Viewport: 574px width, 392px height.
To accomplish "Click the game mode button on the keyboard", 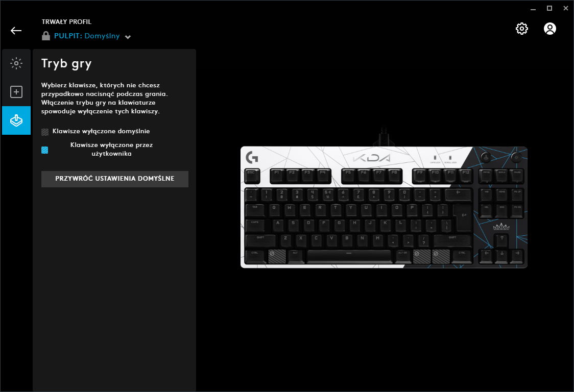I will tap(486, 157).
